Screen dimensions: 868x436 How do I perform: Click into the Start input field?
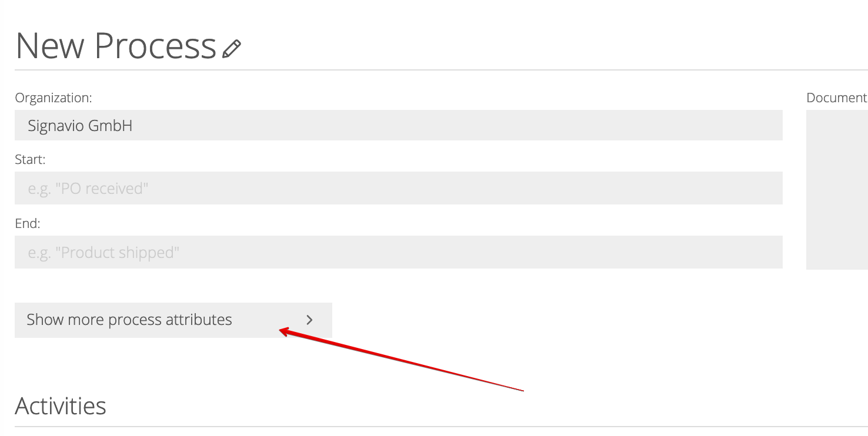pyautogui.click(x=399, y=188)
